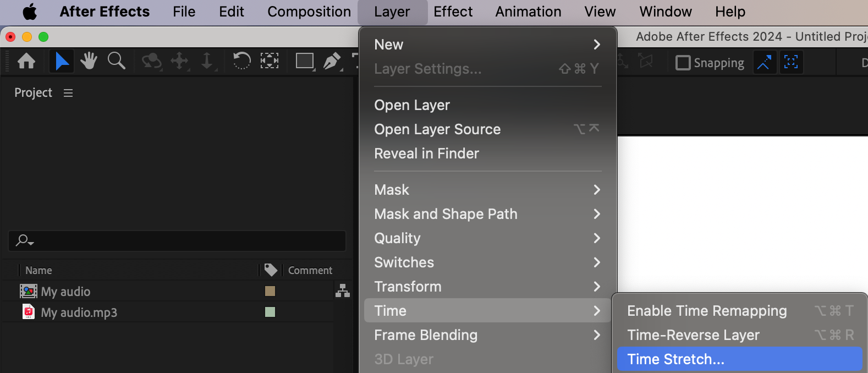Click the Project panel search field

tap(177, 241)
